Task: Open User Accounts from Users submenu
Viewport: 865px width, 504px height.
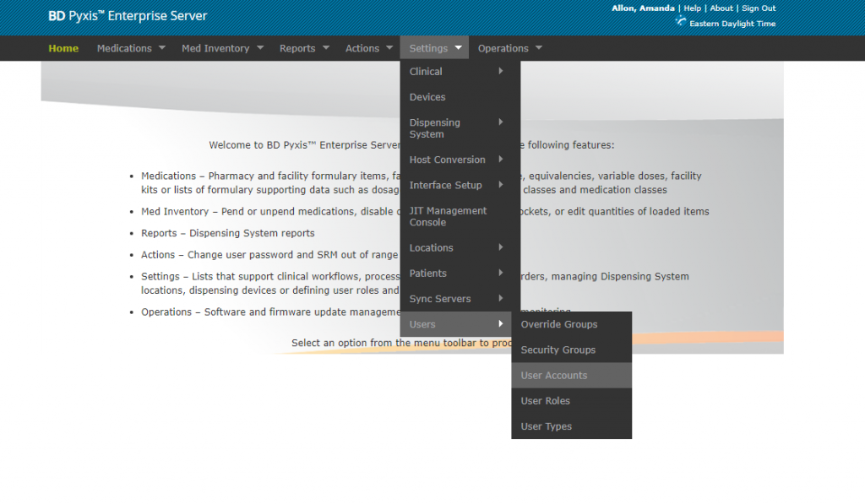Action: pos(553,376)
